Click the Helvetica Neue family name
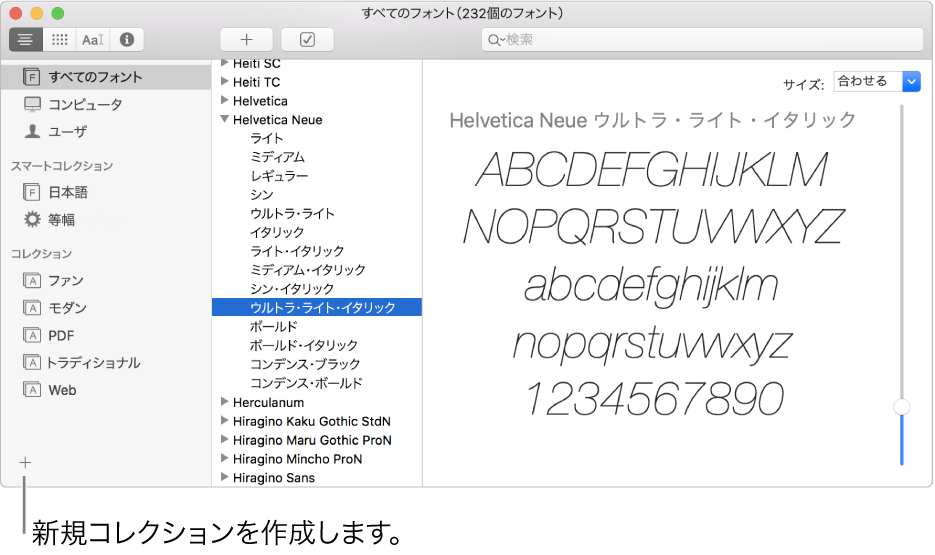The height and width of the screenshot is (555, 935). tap(277, 120)
